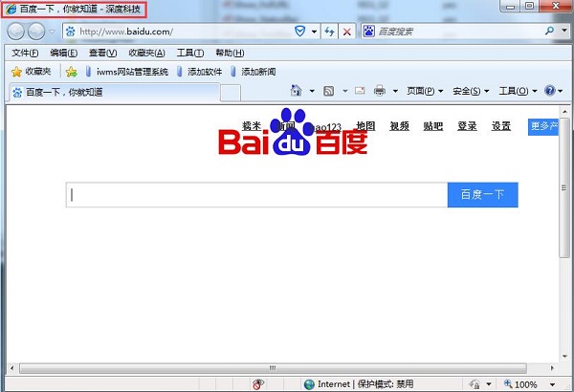Click the horizontal scrollbar thumb
This screenshot has height=392, width=574.
(273, 368)
